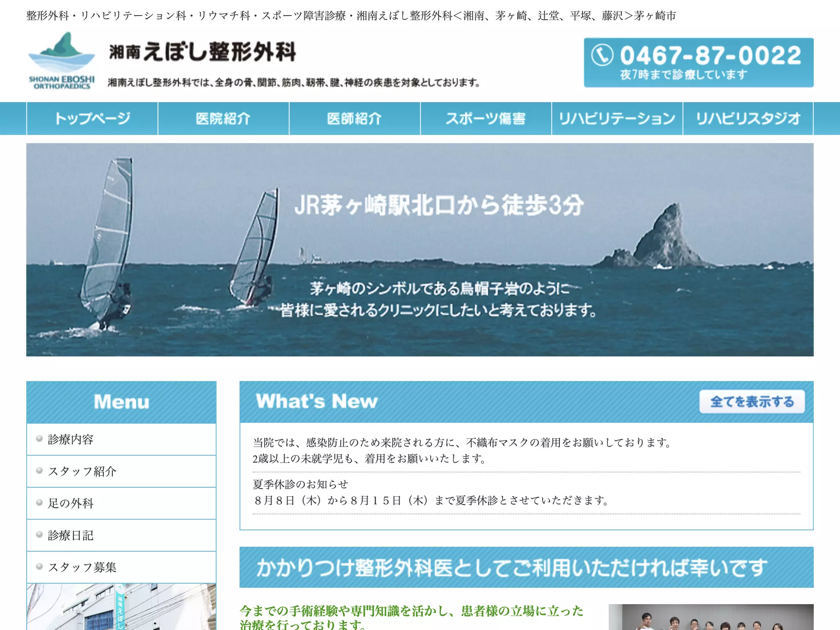Click the 夏季休診のお知らせ news entry
The height and width of the screenshot is (630, 840).
pos(527,493)
